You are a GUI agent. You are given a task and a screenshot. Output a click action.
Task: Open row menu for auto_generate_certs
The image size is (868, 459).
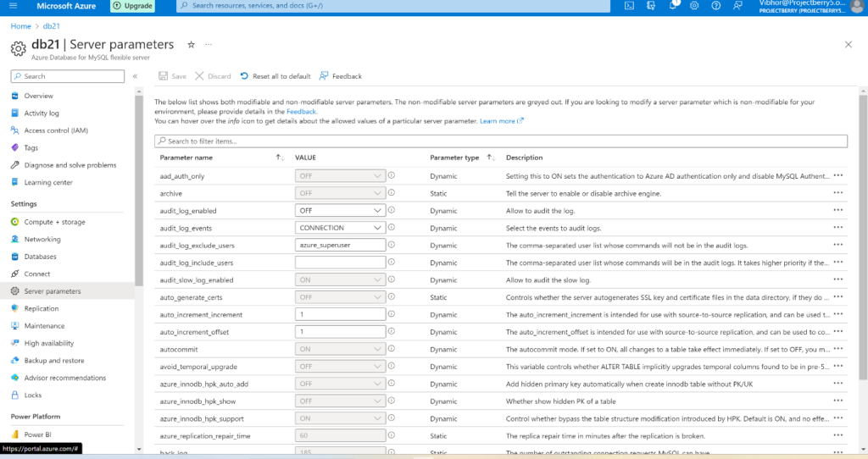(838, 297)
